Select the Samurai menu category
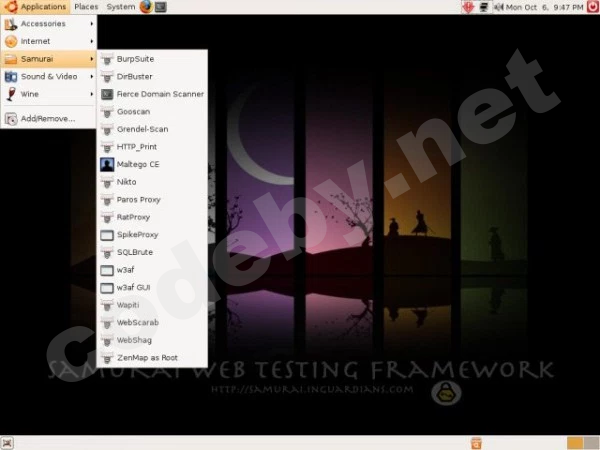Screen dimensions: 600x450 [49, 59]
